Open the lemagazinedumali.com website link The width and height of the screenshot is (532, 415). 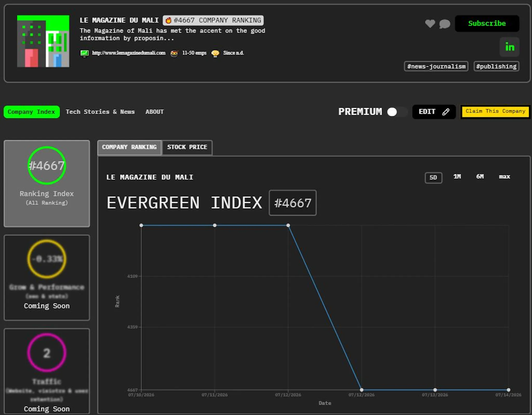(129, 53)
